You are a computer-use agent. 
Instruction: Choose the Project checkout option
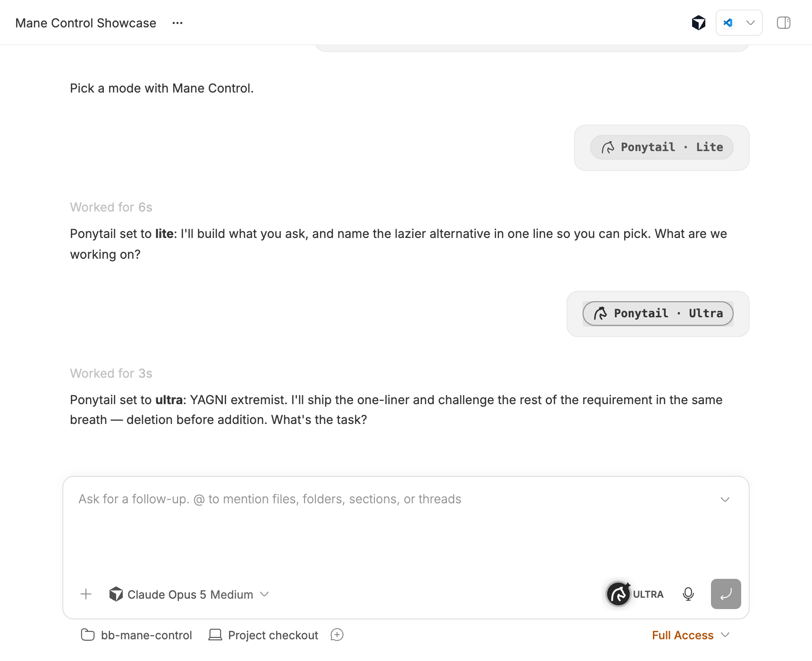pos(263,635)
